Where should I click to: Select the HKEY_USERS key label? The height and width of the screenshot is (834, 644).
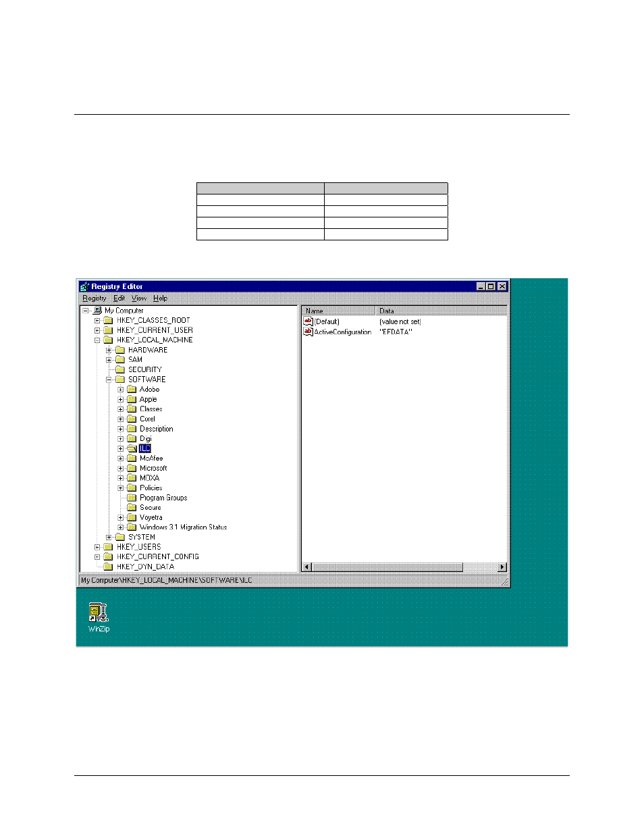pos(138,547)
